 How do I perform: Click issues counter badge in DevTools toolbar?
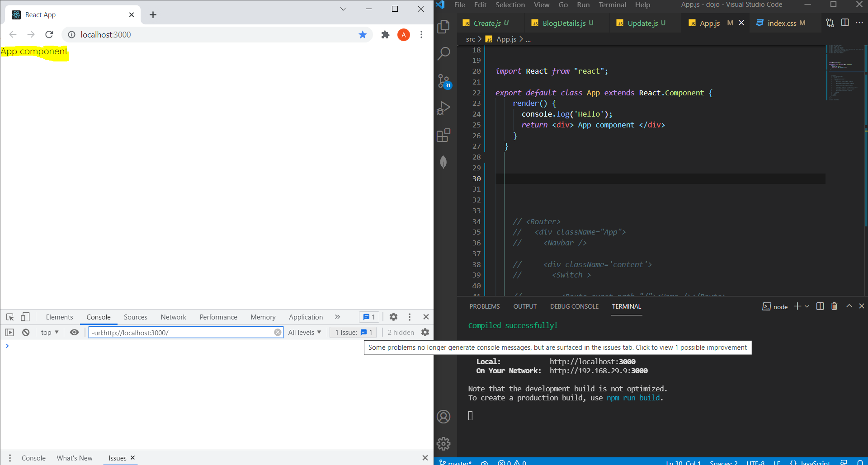click(369, 317)
